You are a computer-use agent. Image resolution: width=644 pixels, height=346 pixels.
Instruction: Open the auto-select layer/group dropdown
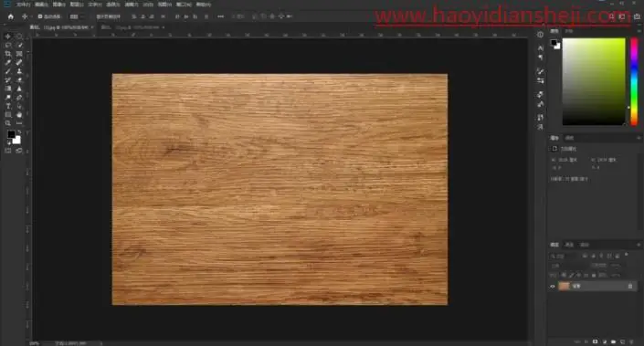coord(77,16)
